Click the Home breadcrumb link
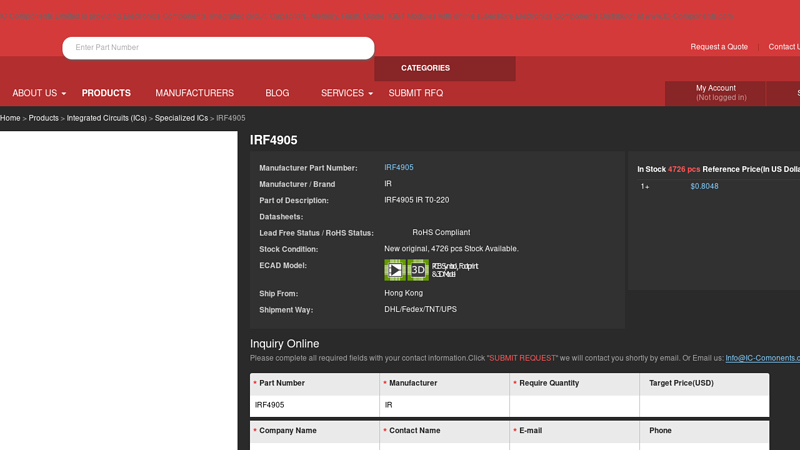This screenshot has height=450, width=800. [10, 118]
